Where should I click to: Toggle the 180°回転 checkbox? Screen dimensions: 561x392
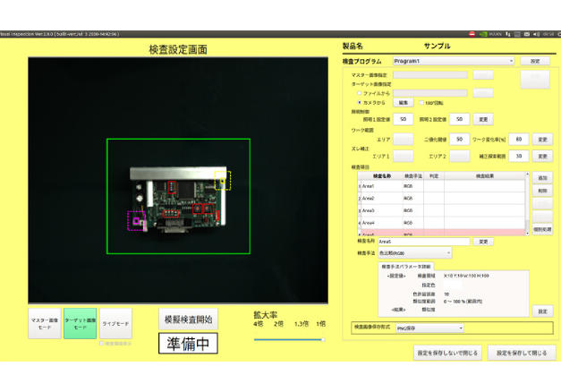(419, 103)
